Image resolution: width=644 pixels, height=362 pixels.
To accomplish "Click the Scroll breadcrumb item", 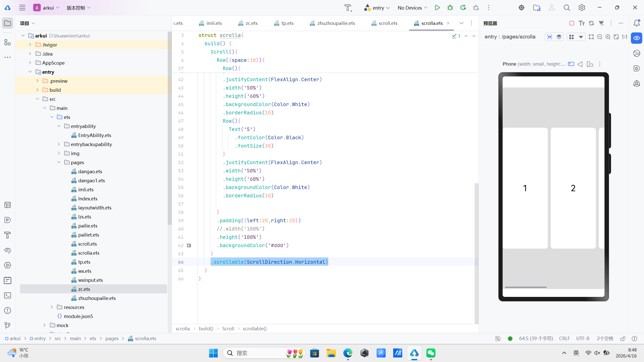I will [x=228, y=329].
